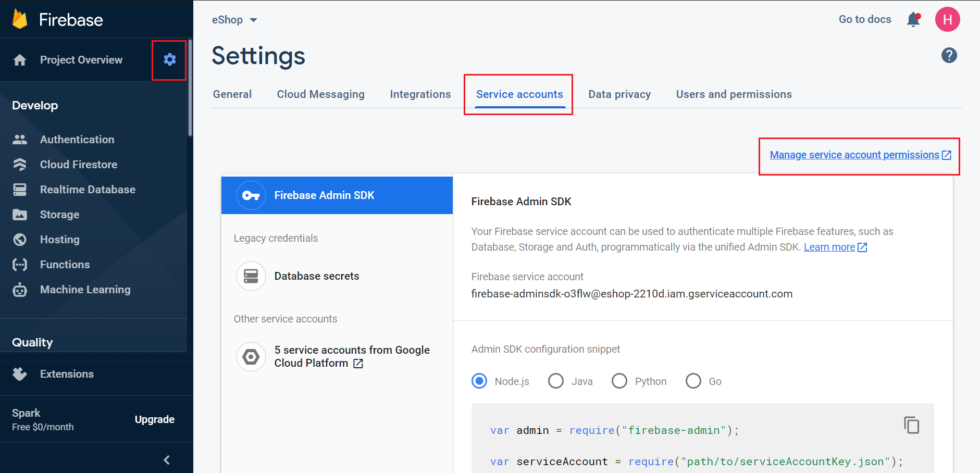980x473 pixels.
Task: Click the Upgrade plan button
Action: click(154, 419)
